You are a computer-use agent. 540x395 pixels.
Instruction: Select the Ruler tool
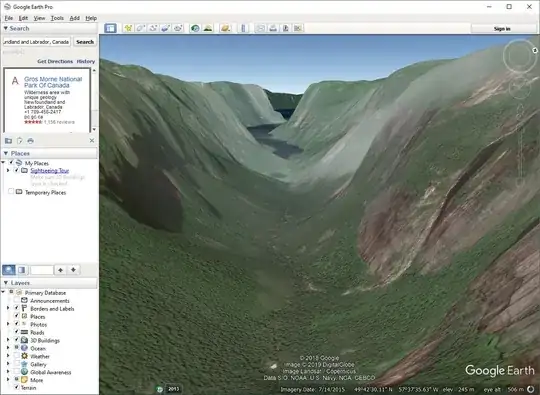click(243, 28)
